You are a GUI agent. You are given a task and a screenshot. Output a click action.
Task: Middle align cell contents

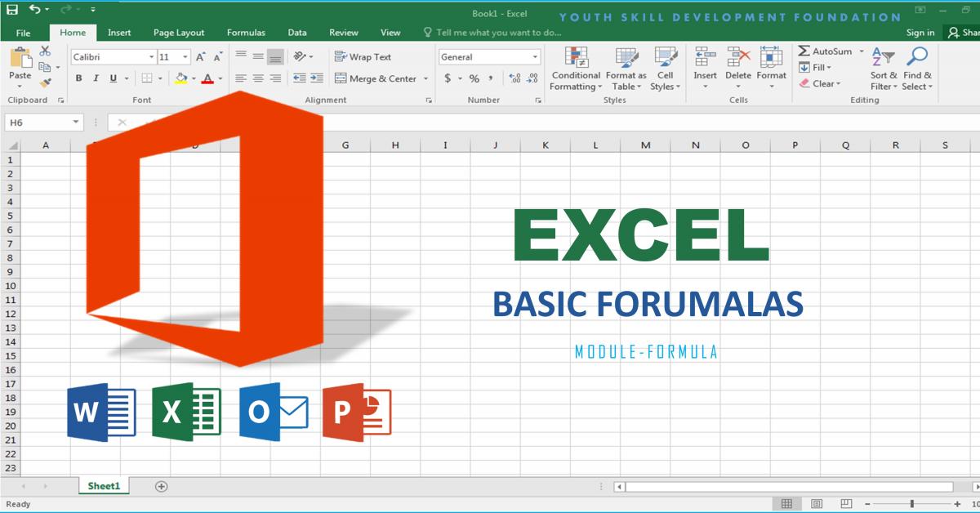(258, 56)
